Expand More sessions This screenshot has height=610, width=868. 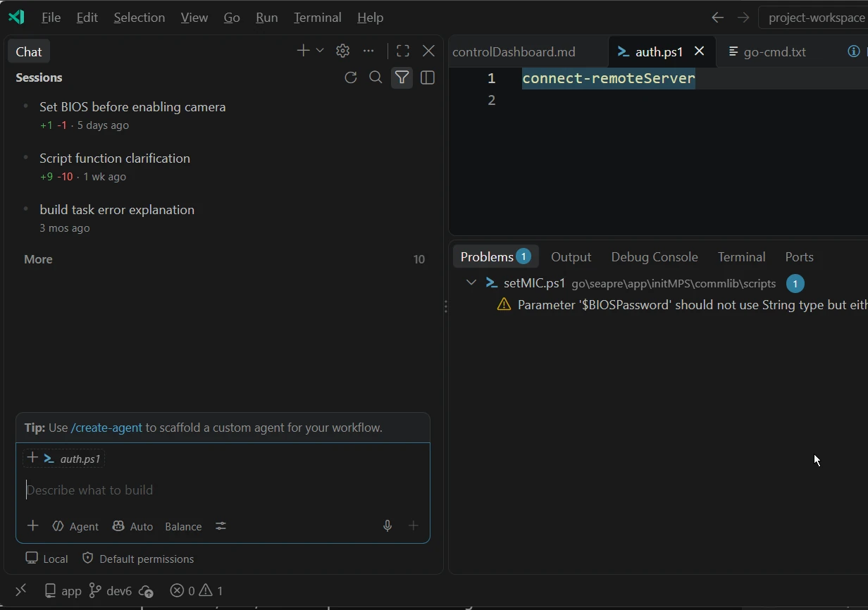coord(223,259)
